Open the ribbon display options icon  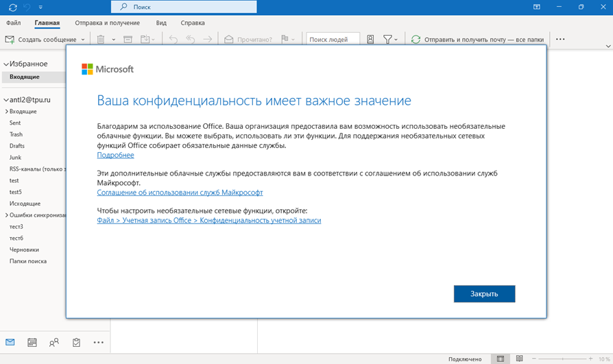coord(537,7)
